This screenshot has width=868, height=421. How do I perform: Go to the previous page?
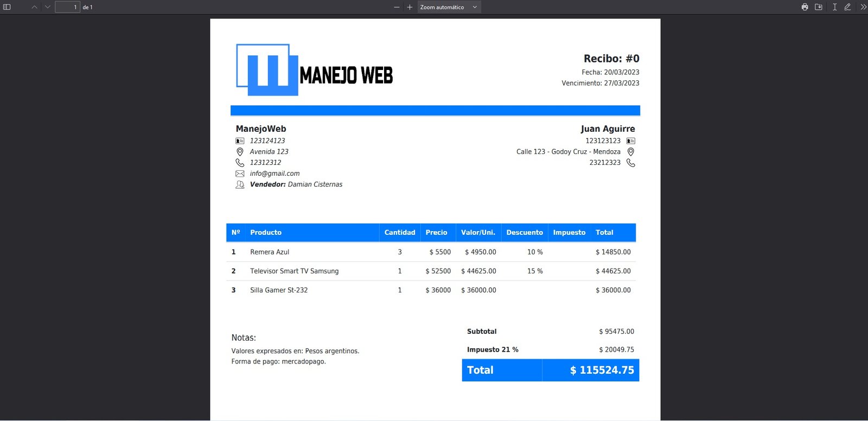tap(34, 7)
